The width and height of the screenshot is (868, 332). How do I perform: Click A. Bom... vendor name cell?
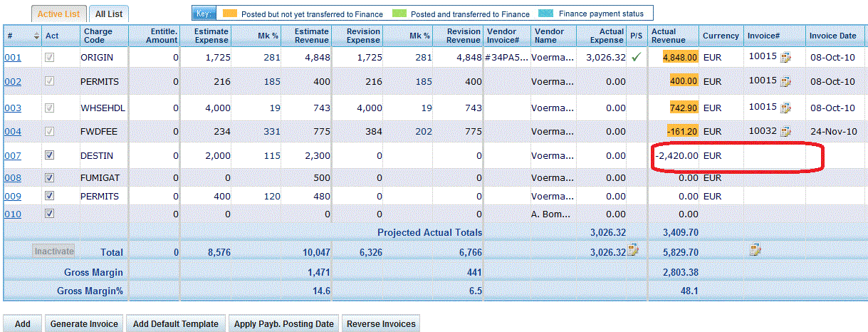click(553, 214)
